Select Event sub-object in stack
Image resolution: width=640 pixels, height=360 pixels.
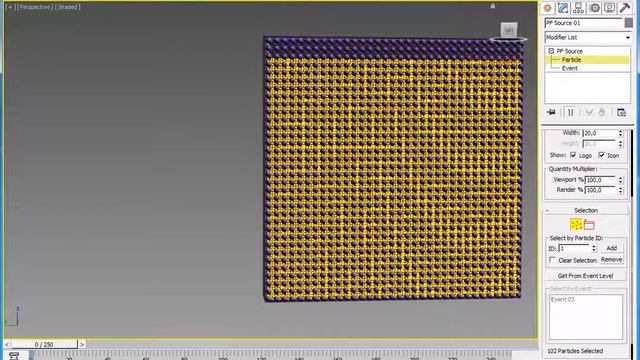tap(569, 68)
